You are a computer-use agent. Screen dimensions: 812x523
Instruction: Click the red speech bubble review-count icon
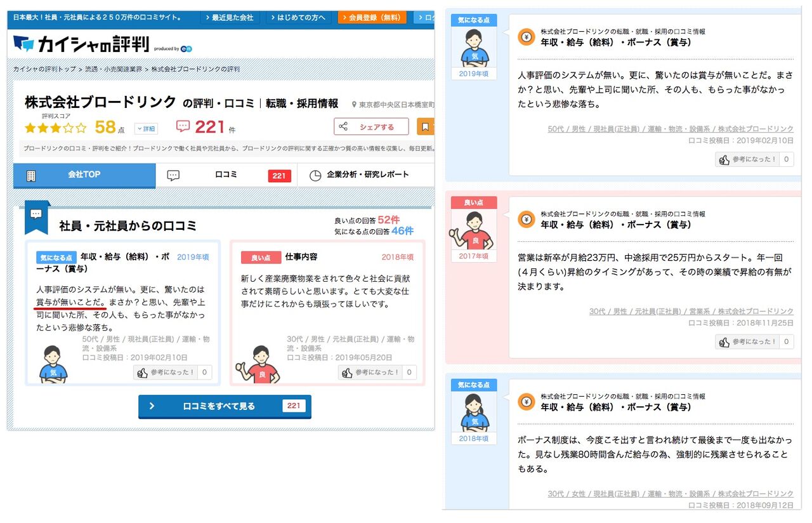pos(183,127)
